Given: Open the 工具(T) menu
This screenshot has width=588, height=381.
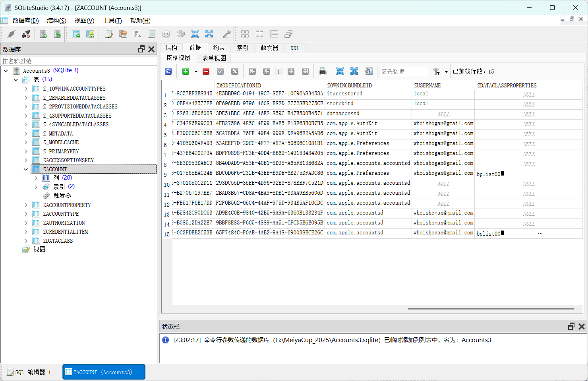Looking at the screenshot, I should click(x=112, y=21).
